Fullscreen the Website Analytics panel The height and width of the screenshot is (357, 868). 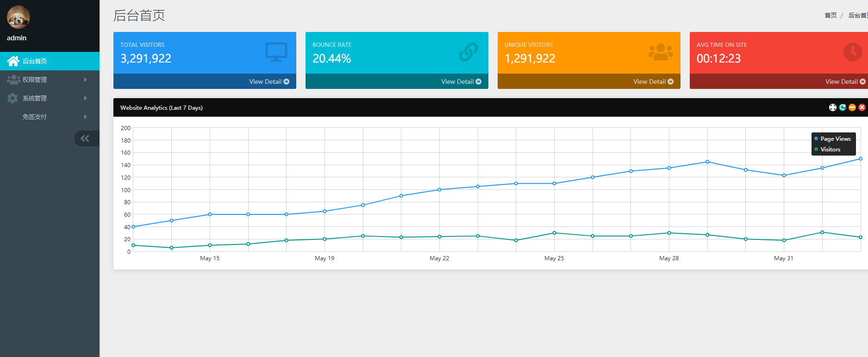tap(832, 107)
